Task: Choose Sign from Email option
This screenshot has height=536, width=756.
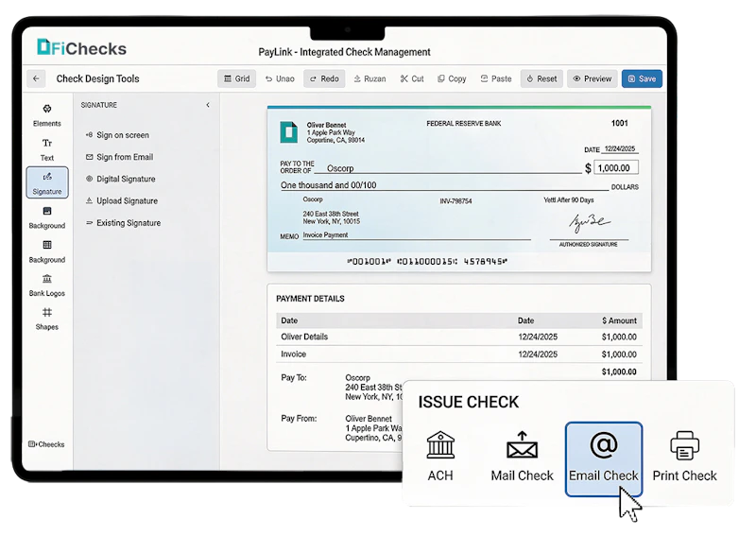Action: click(x=120, y=157)
